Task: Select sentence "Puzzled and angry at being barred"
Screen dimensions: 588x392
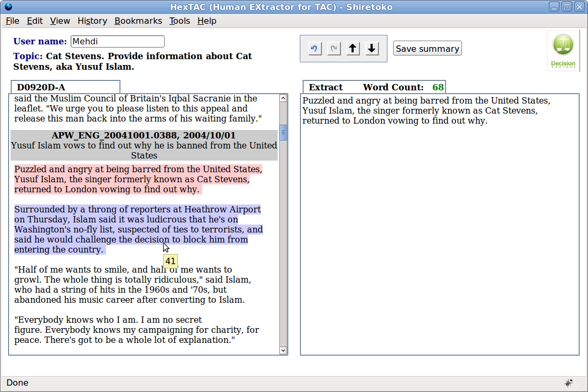Action: 138,179
